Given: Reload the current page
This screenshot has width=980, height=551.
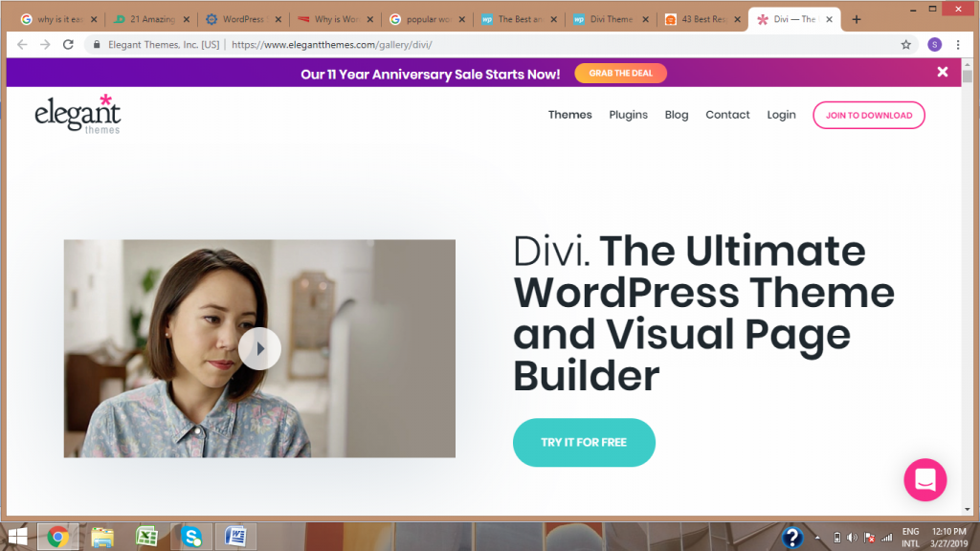Looking at the screenshot, I should tap(68, 44).
